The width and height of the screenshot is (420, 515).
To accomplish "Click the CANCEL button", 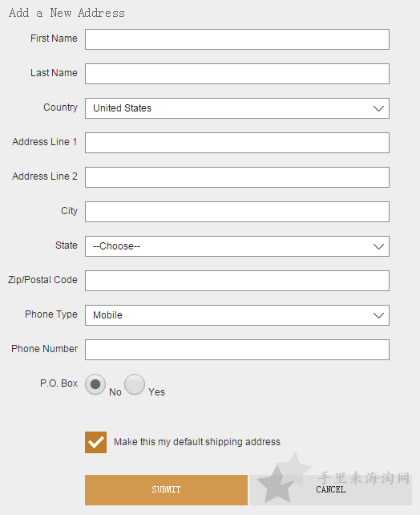I will click(331, 489).
